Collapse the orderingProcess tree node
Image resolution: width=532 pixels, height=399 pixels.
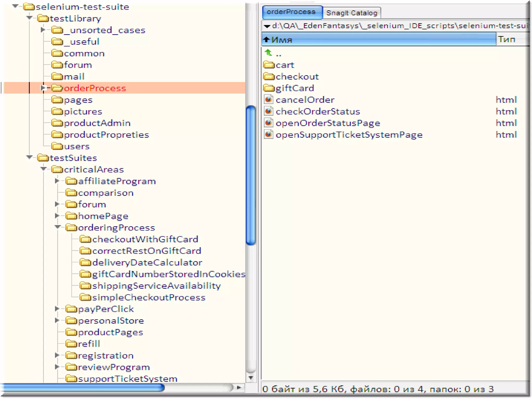58,227
